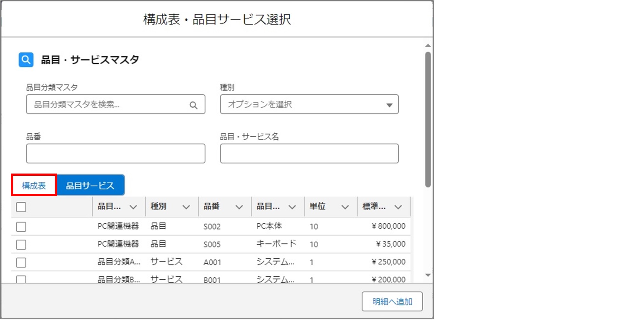Check the S002 PC本体 row checkbox
This screenshot has width=644, height=321.
point(21,227)
